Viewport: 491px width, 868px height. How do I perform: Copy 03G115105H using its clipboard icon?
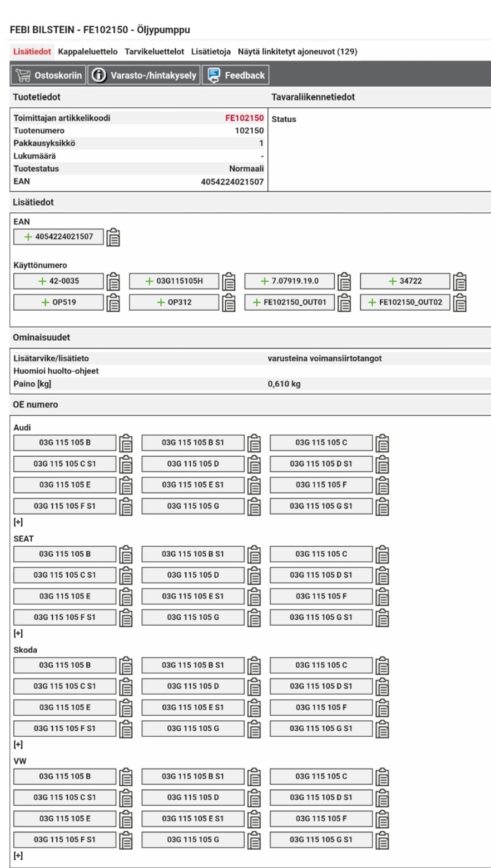coord(229,282)
